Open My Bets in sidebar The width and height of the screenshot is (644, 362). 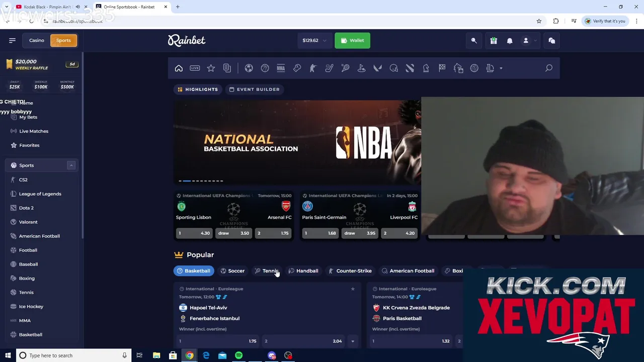[28, 117]
